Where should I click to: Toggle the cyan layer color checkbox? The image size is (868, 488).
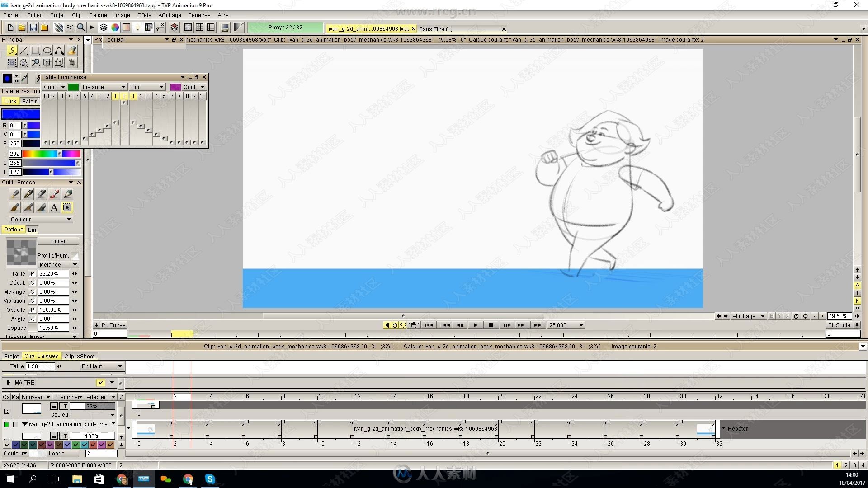[x=85, y=445]
